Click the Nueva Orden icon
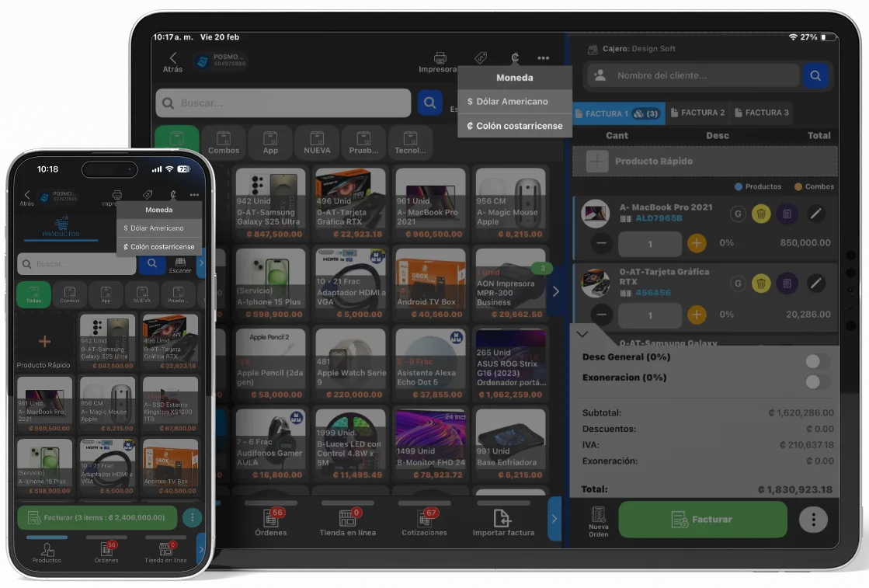 pos(598,519)
